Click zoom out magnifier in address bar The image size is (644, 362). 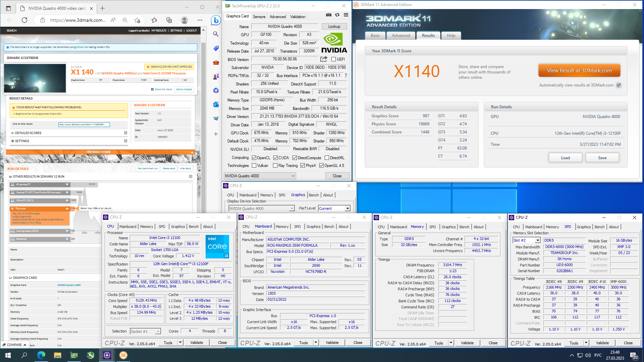pos(125,20)
